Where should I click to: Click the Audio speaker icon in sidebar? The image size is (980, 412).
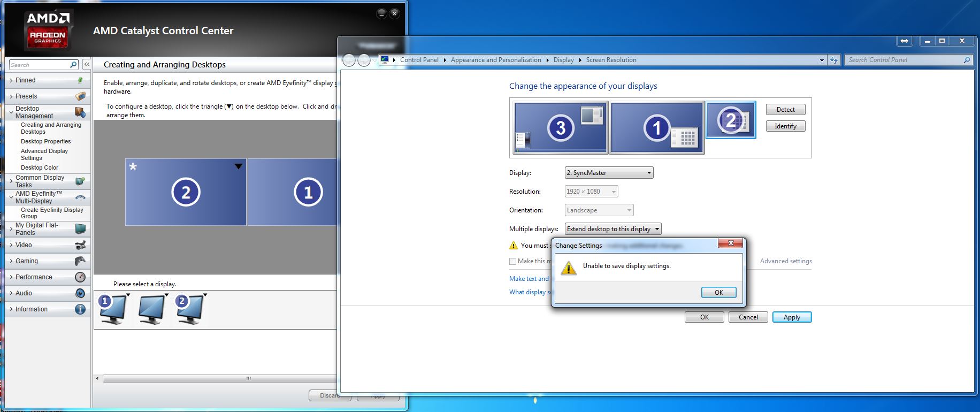click(x=80, y=293)
